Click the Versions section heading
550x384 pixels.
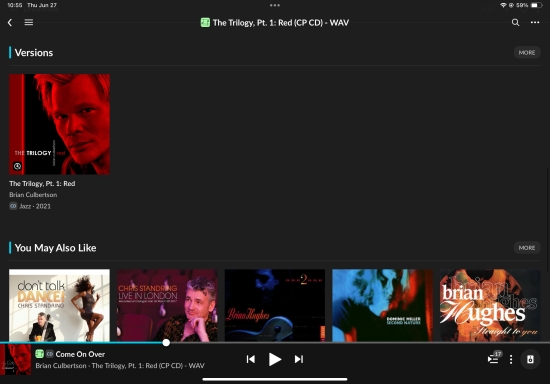[x=34, y=53]
